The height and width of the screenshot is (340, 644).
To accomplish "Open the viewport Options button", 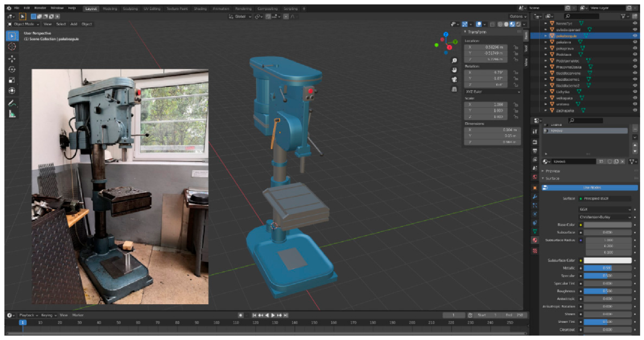I will point(517,16).
